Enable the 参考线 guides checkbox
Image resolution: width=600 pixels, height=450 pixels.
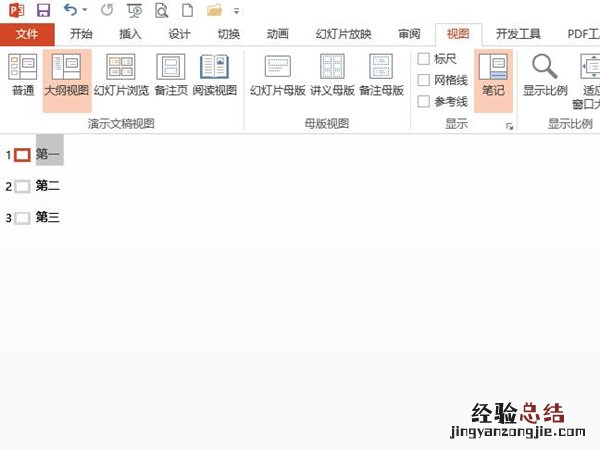[x=424, y=101]
